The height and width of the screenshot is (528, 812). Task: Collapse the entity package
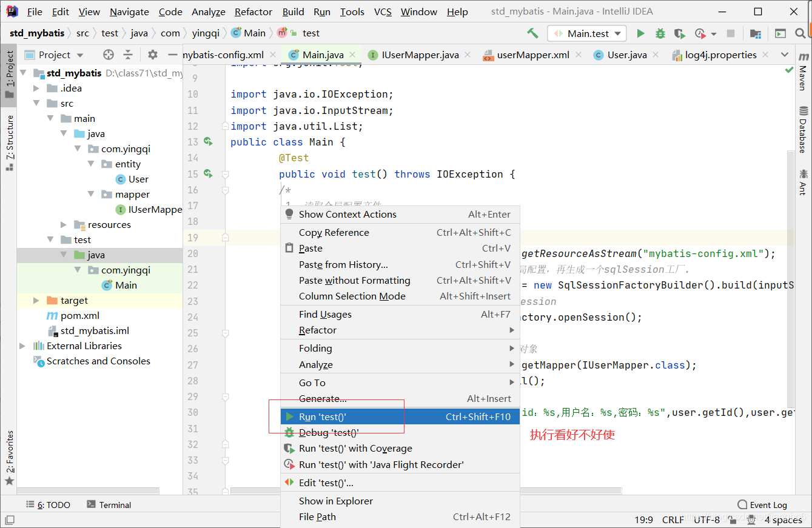click(91, 164)
